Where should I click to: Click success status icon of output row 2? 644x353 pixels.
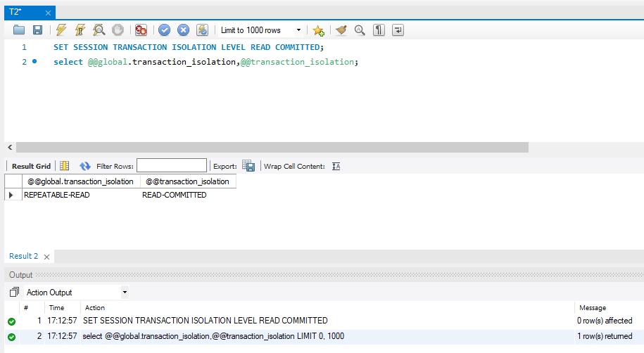pyautogui.click(x=11, y=337)
